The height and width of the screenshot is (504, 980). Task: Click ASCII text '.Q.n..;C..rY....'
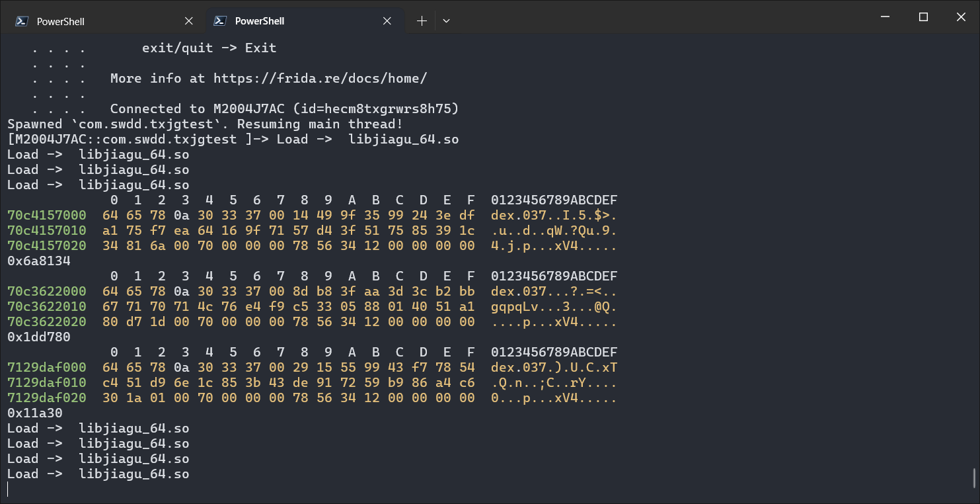554,382
